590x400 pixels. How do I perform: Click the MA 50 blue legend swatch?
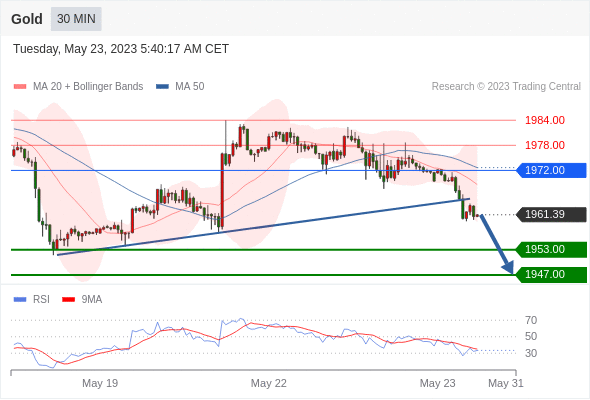tap(162, 87)
